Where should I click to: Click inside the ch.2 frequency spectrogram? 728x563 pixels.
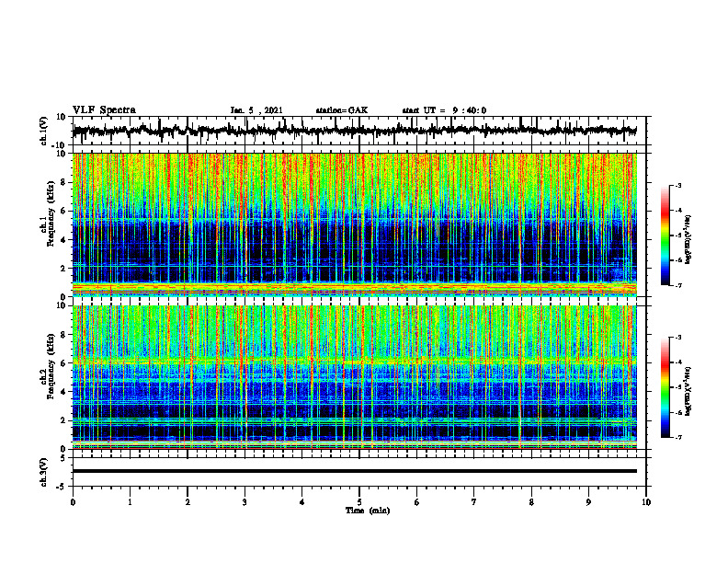click(354, 377)
